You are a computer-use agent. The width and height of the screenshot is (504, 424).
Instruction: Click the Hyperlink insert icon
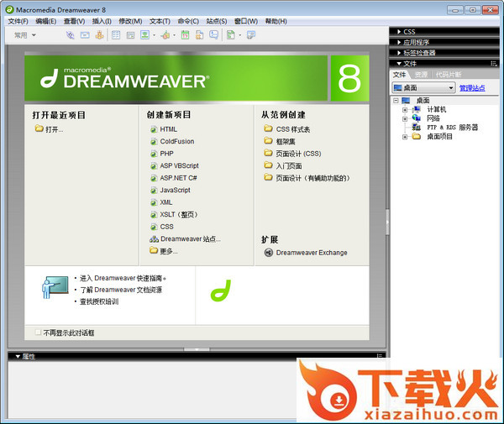(x=70, y=35)
